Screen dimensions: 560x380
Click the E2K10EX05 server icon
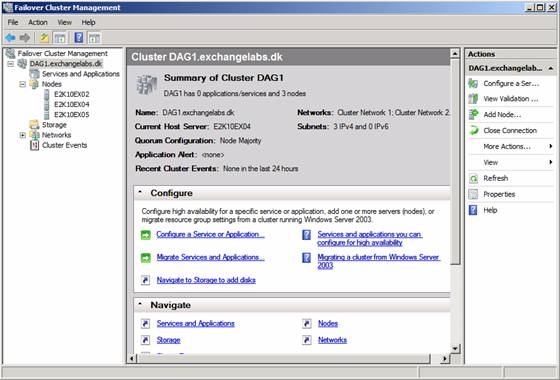click(x=46, y=115)
